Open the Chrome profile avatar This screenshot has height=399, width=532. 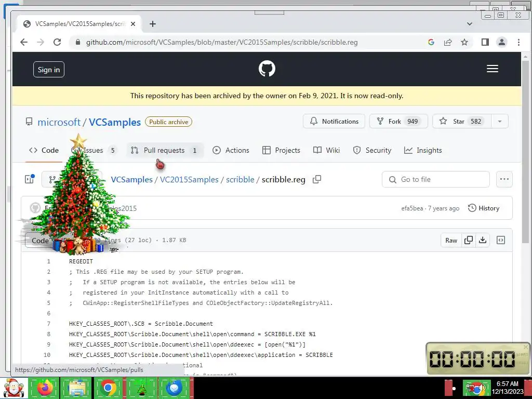(x=502, y=42)
